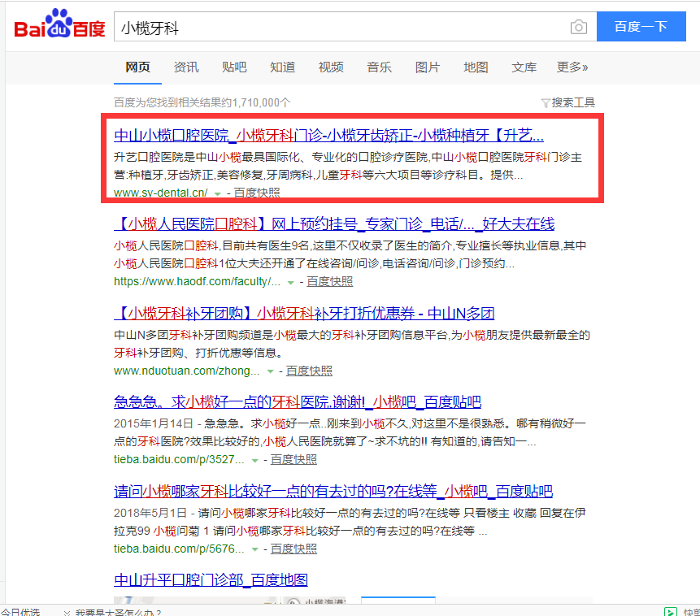Open 搜索工具 filter options
This screenshot has height=616, width=700.
click(573, 102)
